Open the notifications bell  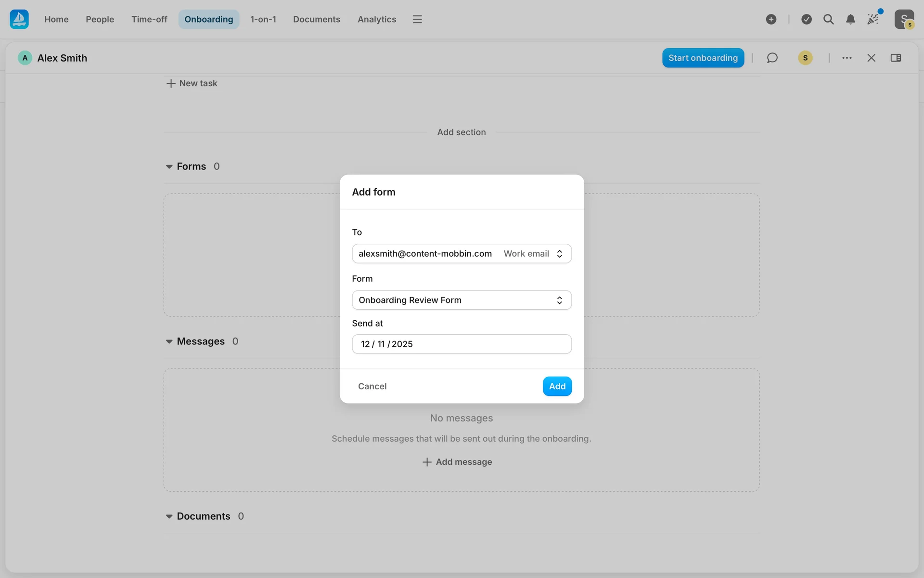[850, 19]
